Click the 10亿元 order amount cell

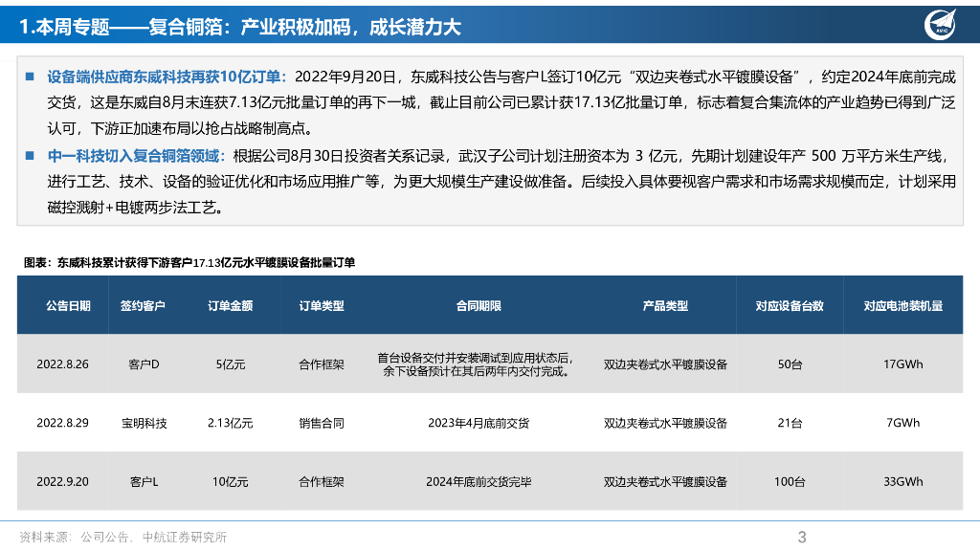coord(230,482)
